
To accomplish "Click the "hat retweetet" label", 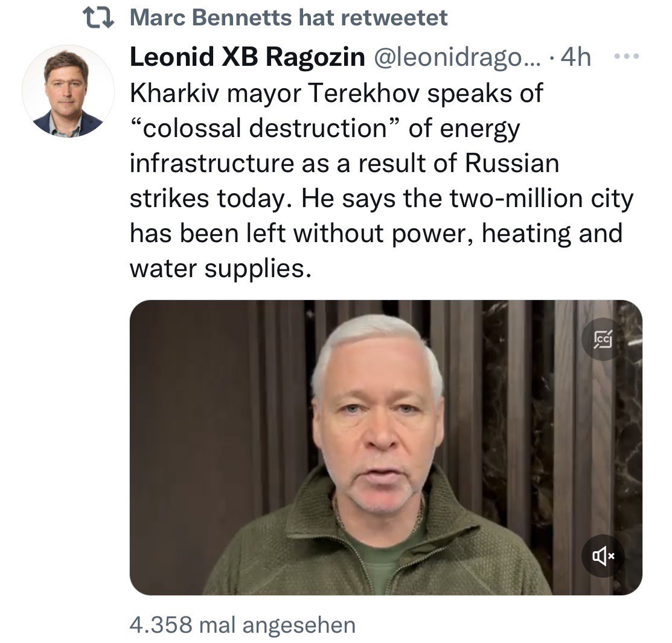I will click(x=372, y=18).
